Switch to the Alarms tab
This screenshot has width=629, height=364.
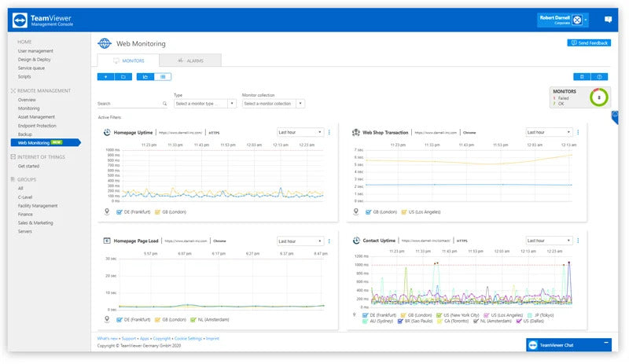(189, 61)
